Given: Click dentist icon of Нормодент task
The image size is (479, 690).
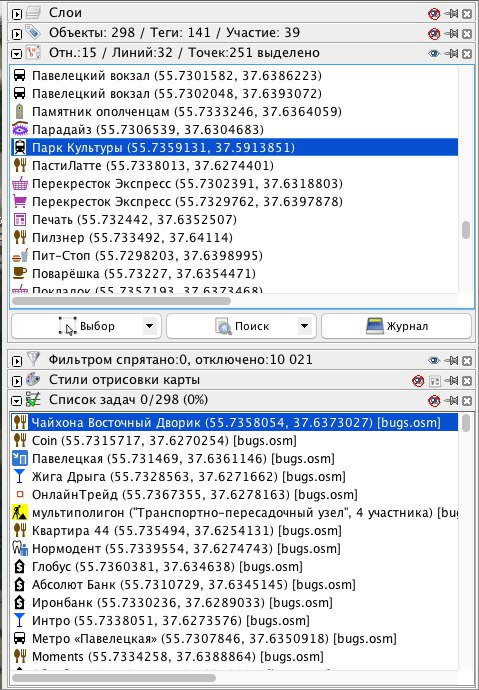Looking at the screenshot, I should 20,549.
